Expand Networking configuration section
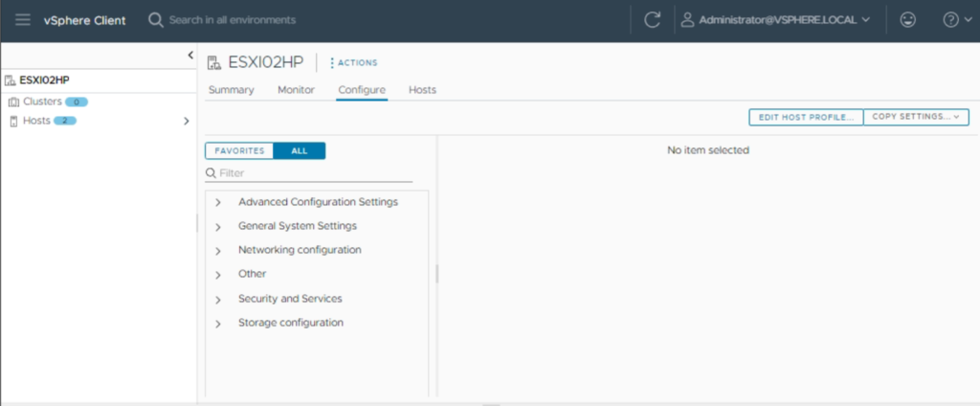 [x=218, y=250]
